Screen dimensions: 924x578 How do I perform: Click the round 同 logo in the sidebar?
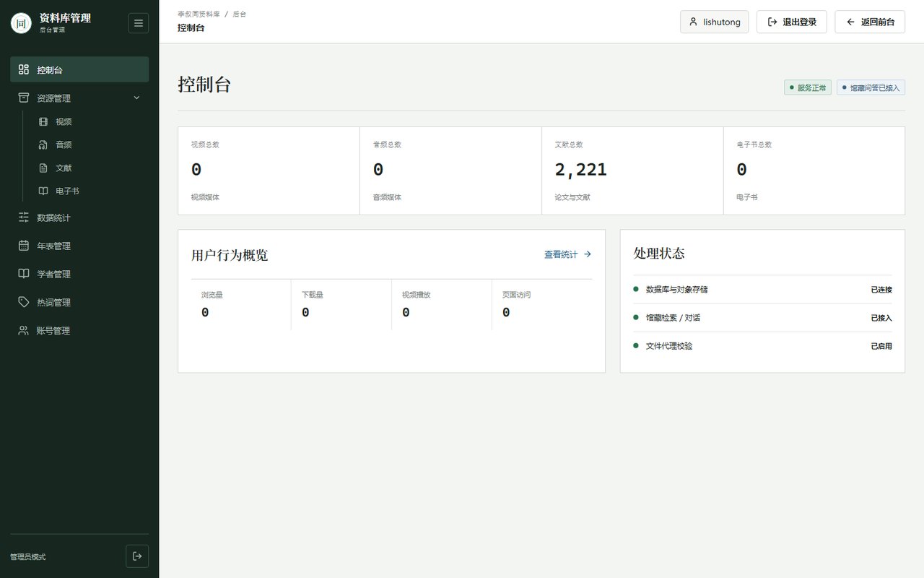[22, 22]
